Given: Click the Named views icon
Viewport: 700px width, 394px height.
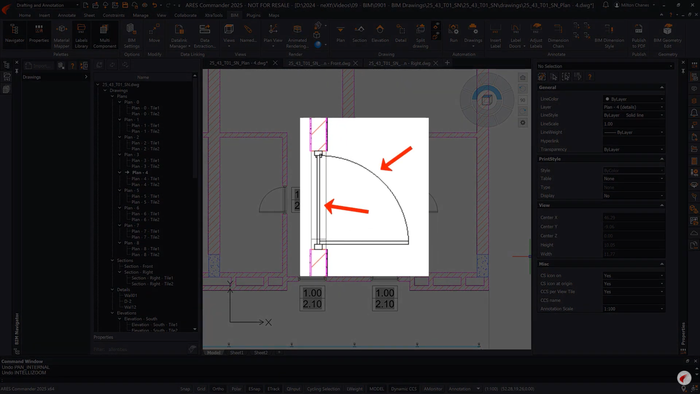Looking at the screenshot, I should pyautogui.click(x=248, y=34).
